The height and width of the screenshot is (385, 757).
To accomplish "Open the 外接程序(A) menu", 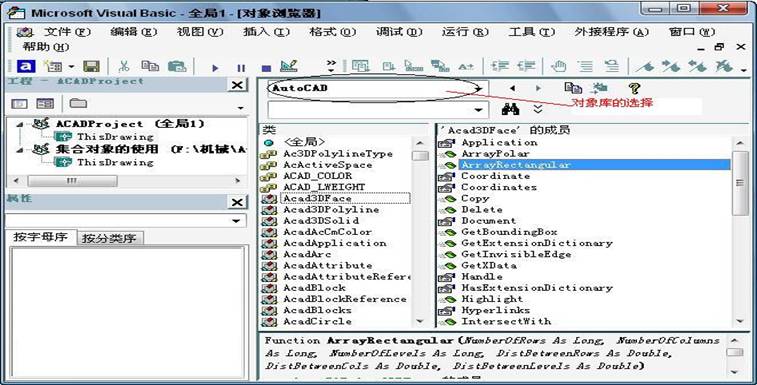I will point(611,32).
